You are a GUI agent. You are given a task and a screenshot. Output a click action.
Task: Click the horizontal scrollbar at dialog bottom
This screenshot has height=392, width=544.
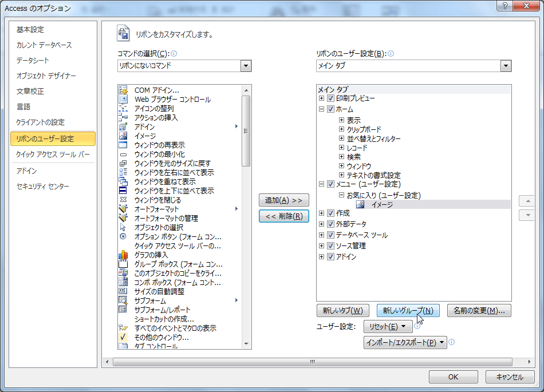[313, 362]
